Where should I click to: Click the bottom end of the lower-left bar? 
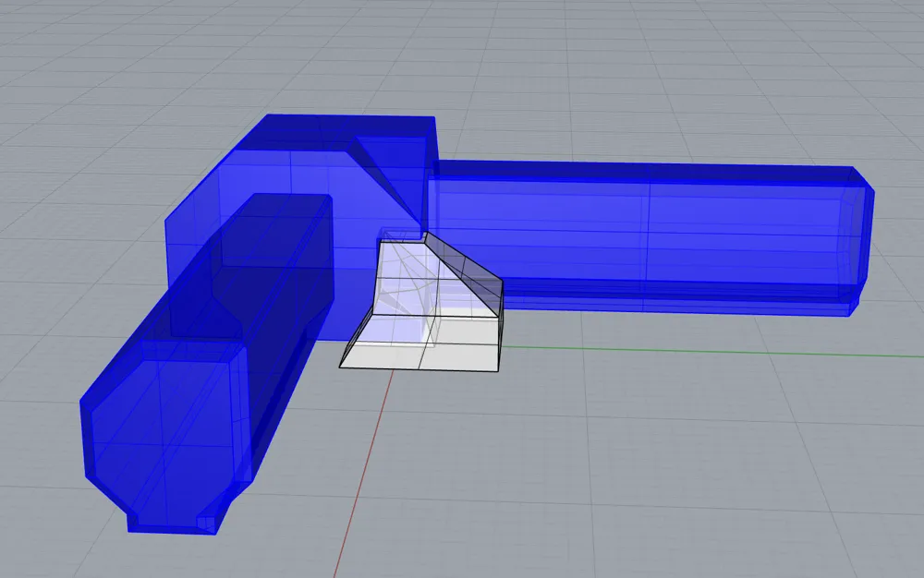(166, 512)
